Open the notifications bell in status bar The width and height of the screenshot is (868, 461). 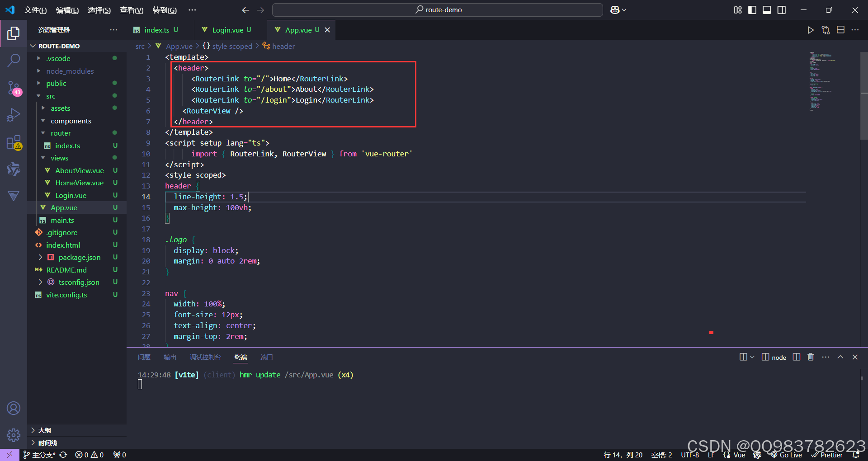coord(855,455)
